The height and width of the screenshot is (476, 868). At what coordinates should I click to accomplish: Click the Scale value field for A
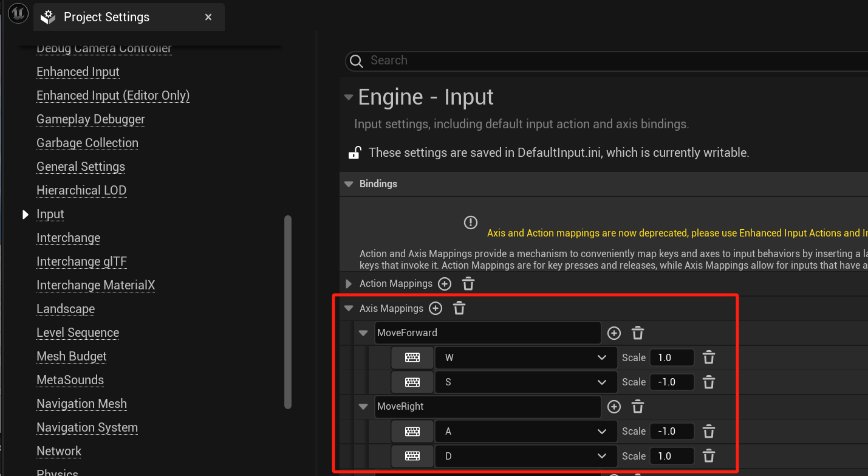click(x=672, y=432)
